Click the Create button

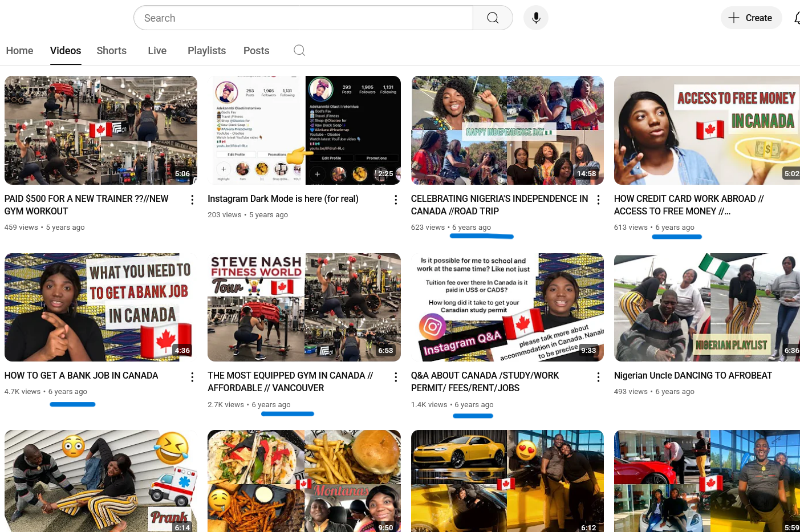[x=750, y=18]
